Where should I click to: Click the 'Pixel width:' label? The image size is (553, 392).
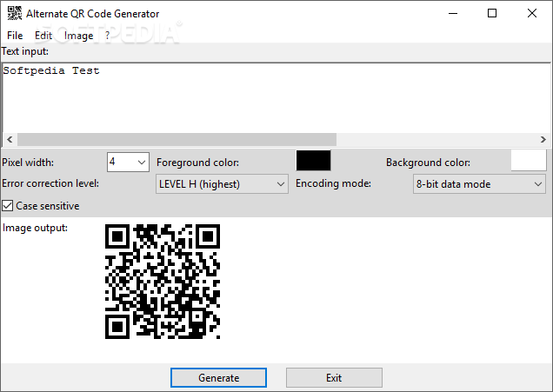[x=28, y=163]
